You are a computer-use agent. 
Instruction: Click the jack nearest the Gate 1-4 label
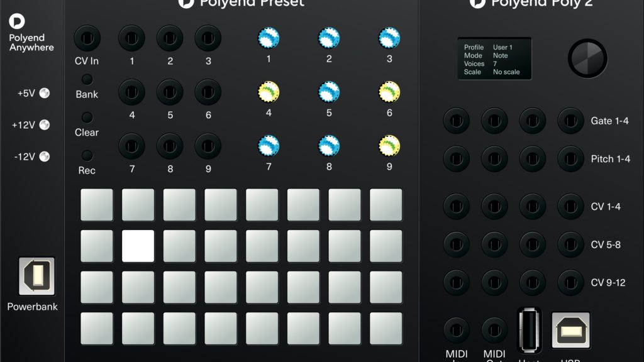pyautogui.click(x=570, y=121)
